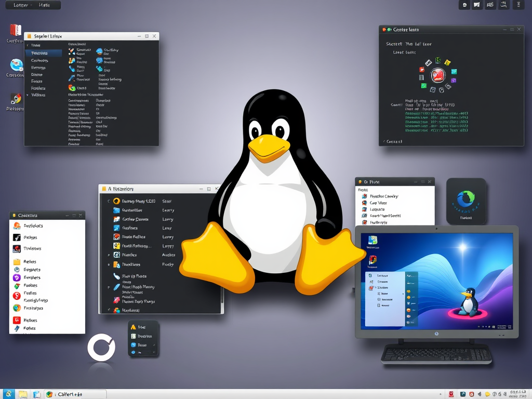Click the green-orange swirl icon in the top-left window
532x399 pixels.
tap(72, 88)
